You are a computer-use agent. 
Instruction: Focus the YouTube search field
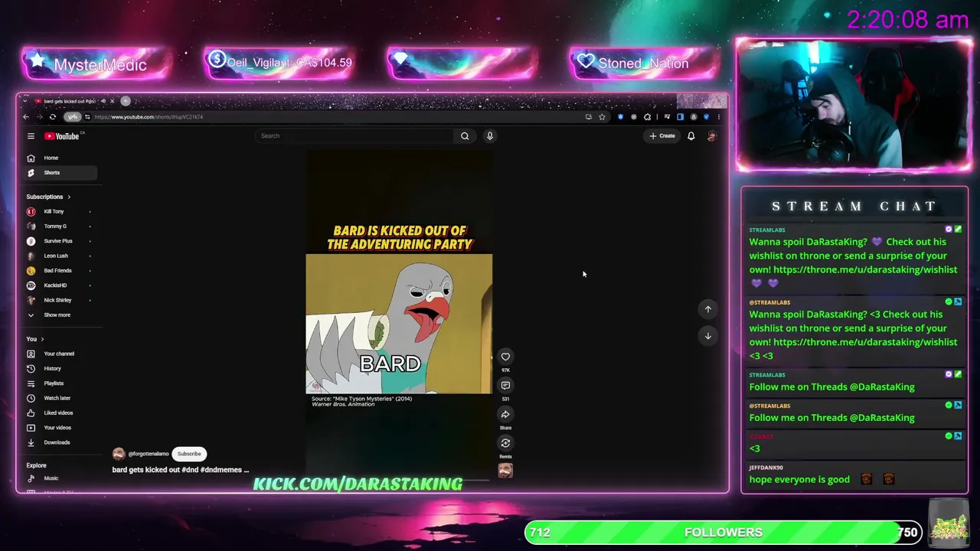click(x=354, y=136)
